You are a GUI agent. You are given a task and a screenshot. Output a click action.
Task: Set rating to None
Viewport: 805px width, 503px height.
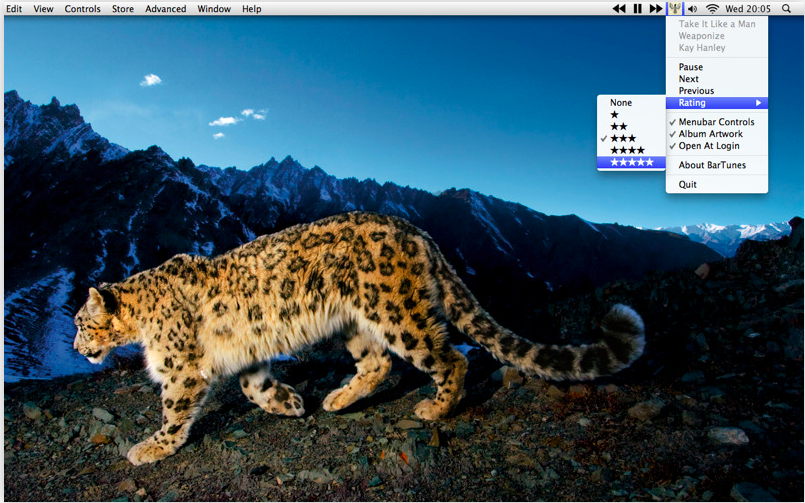pyautogui.click(x=631, y=103)
